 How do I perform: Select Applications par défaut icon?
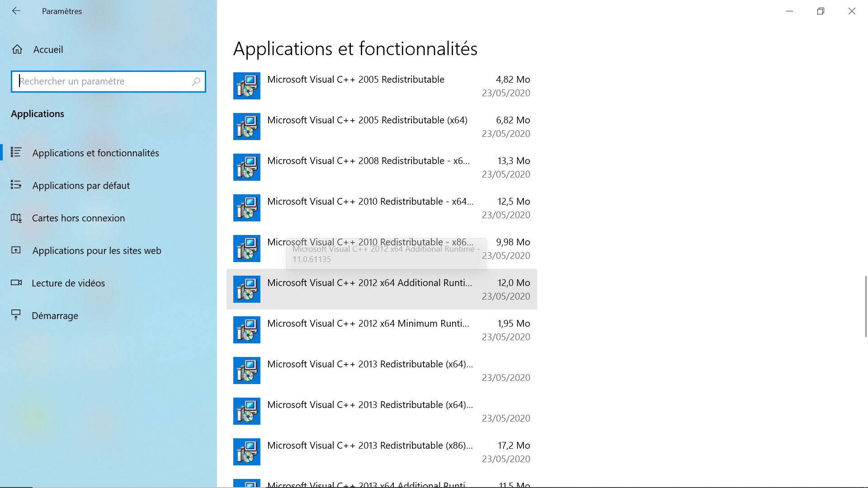pyautogui.click(x=16, y=185)
